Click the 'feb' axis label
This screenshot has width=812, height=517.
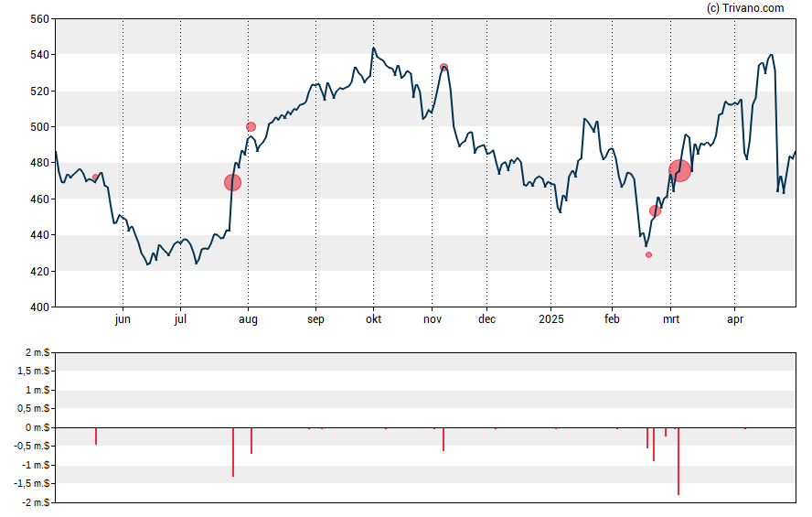point(612,319)
